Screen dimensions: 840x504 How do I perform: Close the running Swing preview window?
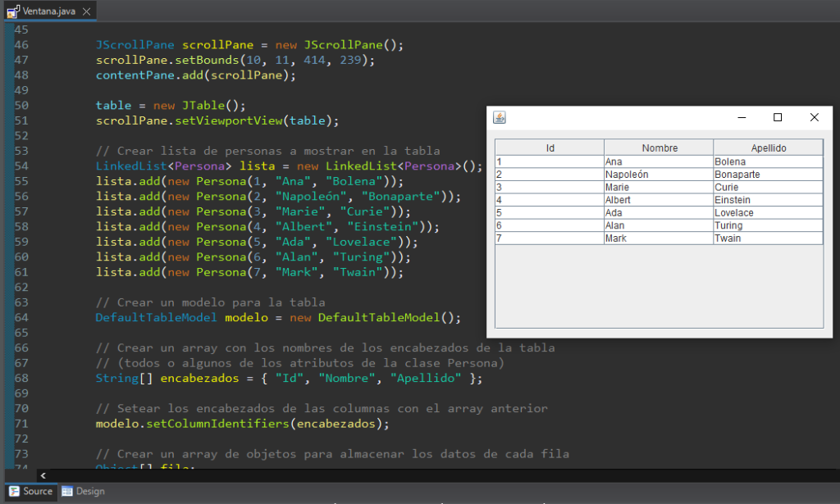coord(815,117)
